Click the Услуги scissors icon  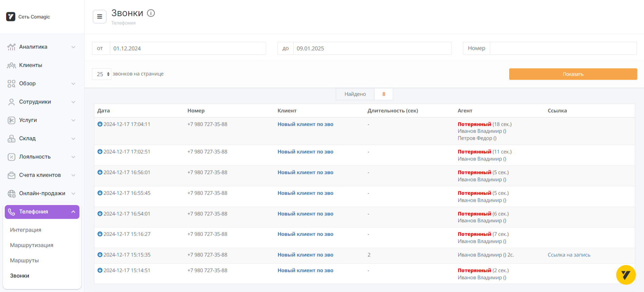click(x=12, y=120)
